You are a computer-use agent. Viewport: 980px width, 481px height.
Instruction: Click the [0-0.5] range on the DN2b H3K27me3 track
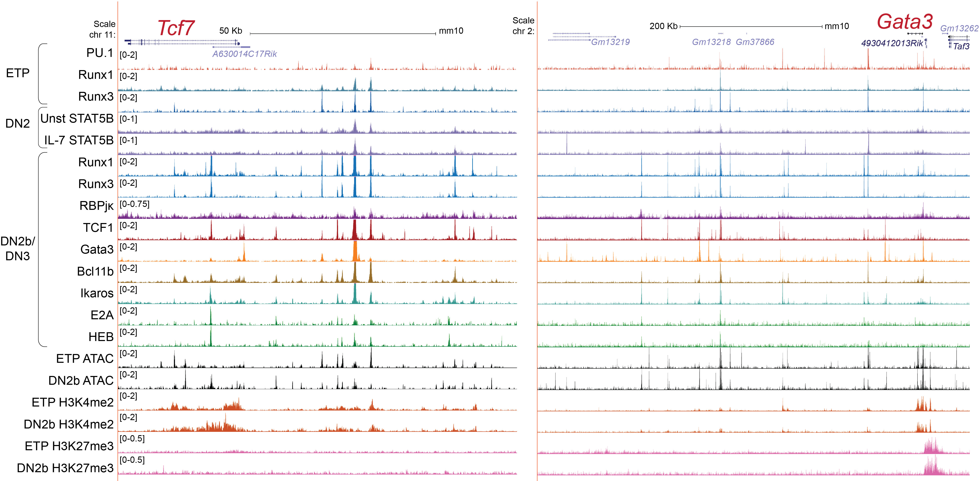tap(132, 460)
